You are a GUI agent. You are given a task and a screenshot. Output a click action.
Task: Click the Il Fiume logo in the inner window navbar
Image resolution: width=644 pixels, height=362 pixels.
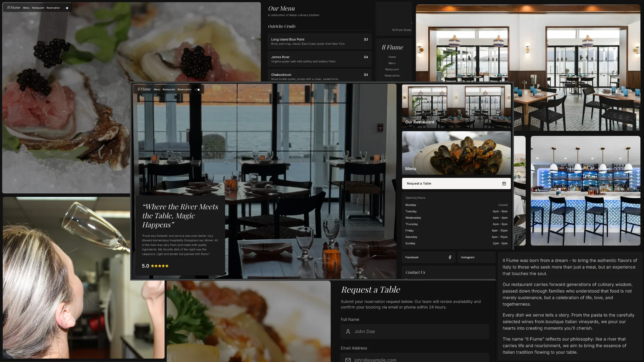[144, 89]
